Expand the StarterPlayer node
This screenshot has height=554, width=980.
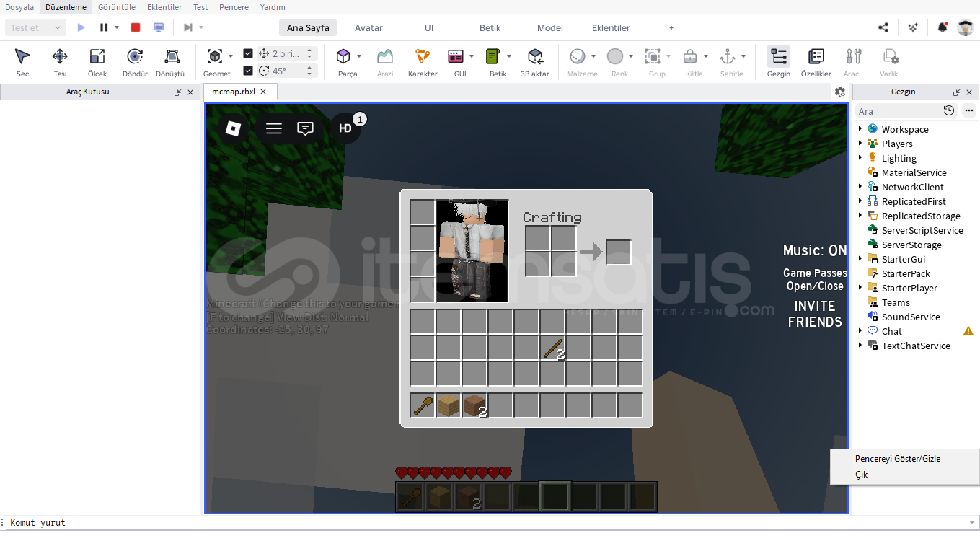(860, 288)
